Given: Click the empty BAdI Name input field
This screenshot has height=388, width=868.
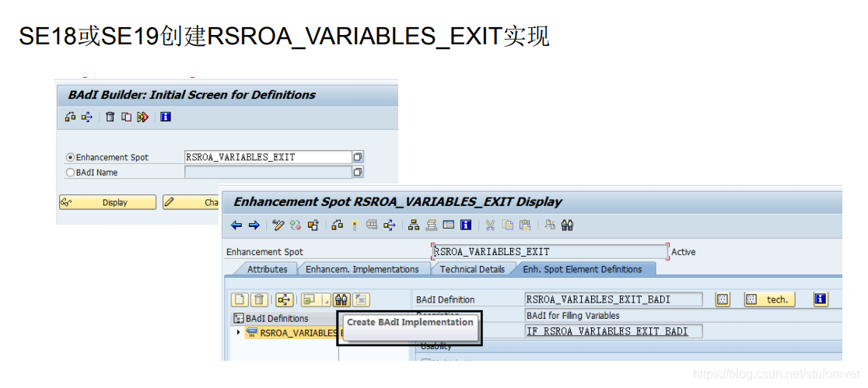Looking at the screenshot, I should (x=268, y=172).
